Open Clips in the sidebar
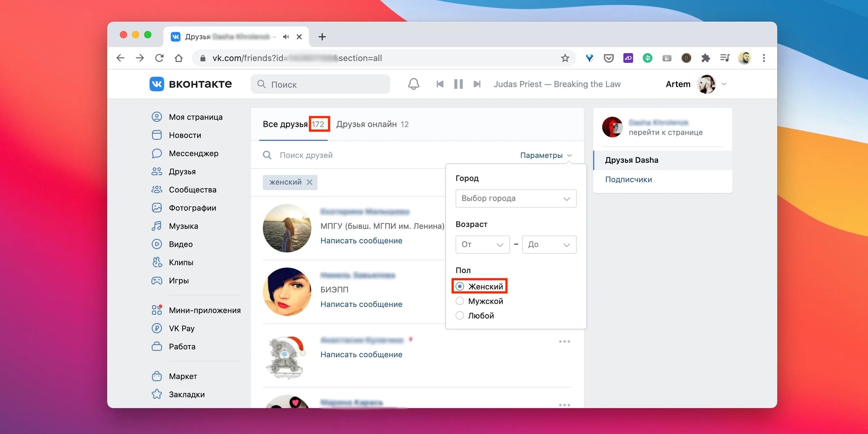The width and height of the screenshot is (868, 434). [x=181, y=262]
